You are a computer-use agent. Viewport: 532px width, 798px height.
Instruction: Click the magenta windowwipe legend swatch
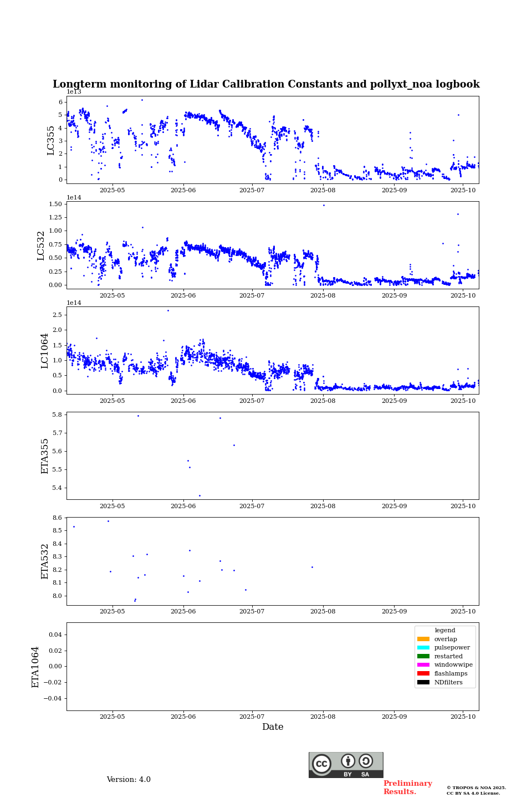pos(423,665)
